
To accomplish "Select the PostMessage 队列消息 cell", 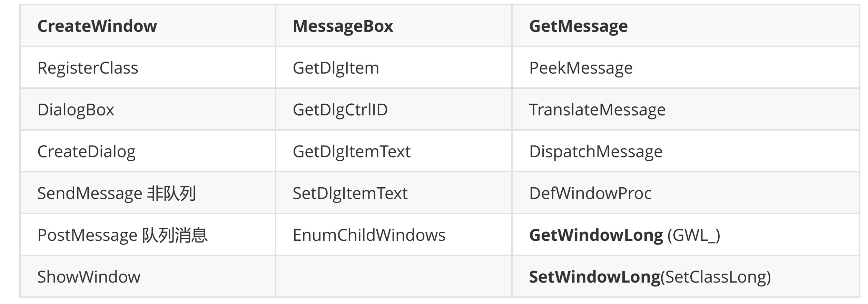I will (122, 235).
